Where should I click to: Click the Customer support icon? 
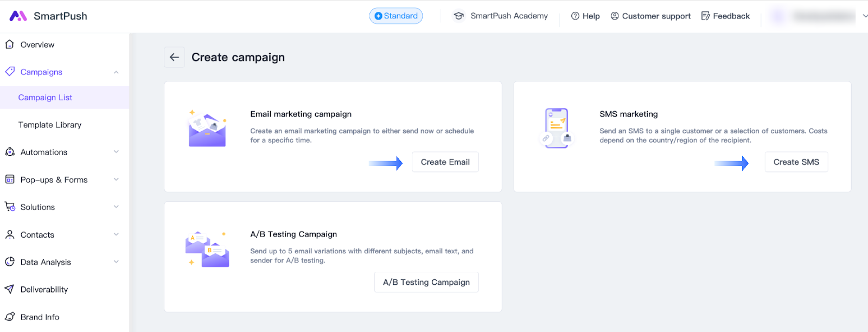[615, 16]
